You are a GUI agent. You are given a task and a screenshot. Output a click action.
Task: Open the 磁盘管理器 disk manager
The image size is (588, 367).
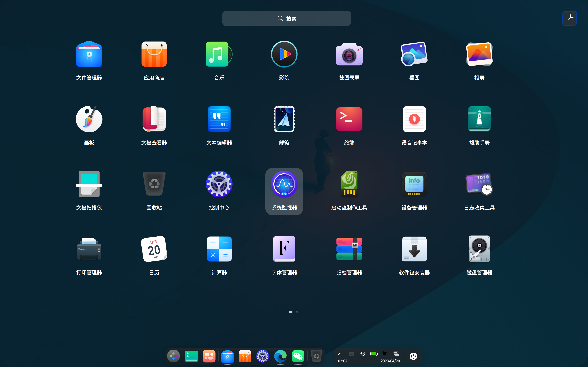click(479, 249)
